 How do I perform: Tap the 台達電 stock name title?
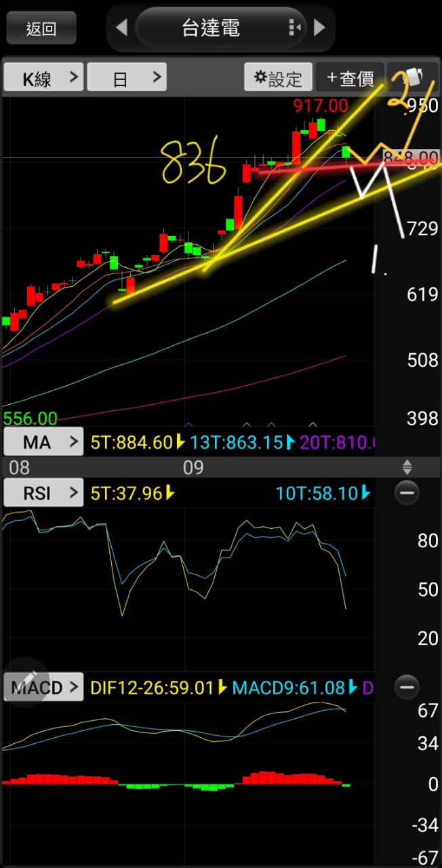click(211, 28)
